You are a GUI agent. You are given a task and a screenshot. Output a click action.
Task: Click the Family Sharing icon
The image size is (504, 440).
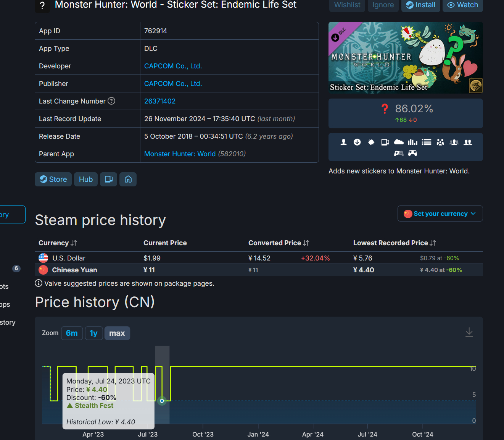pyautogui.click(x=440, y=142)
